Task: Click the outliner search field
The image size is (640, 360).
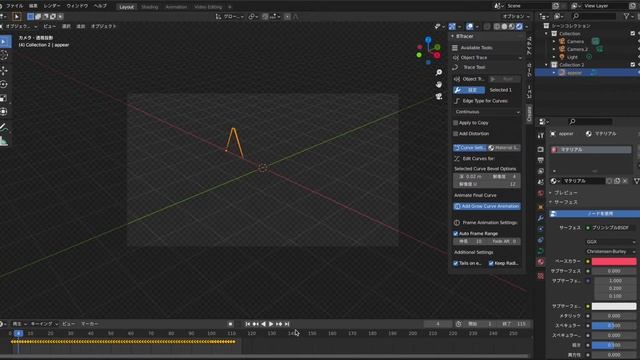Action: [594, 16]
